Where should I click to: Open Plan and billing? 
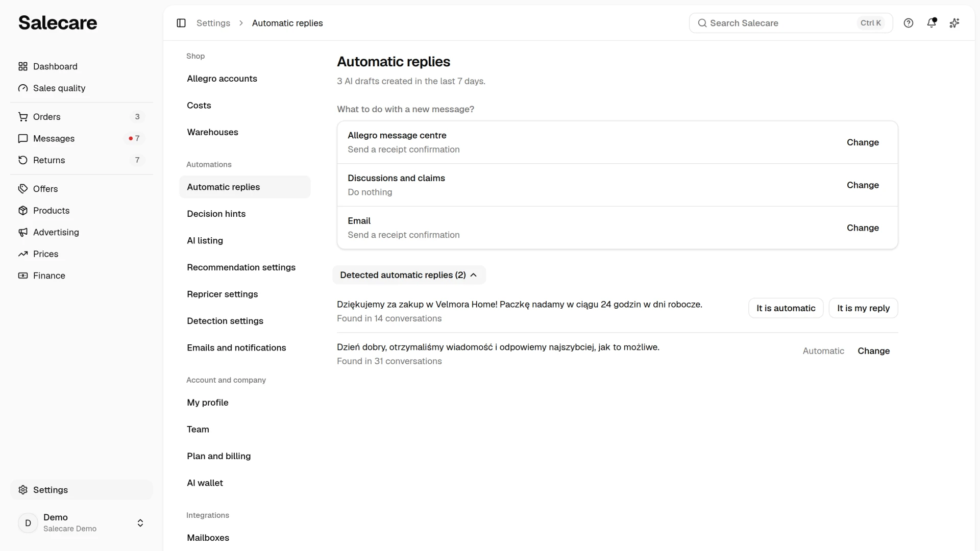point(244,456)
